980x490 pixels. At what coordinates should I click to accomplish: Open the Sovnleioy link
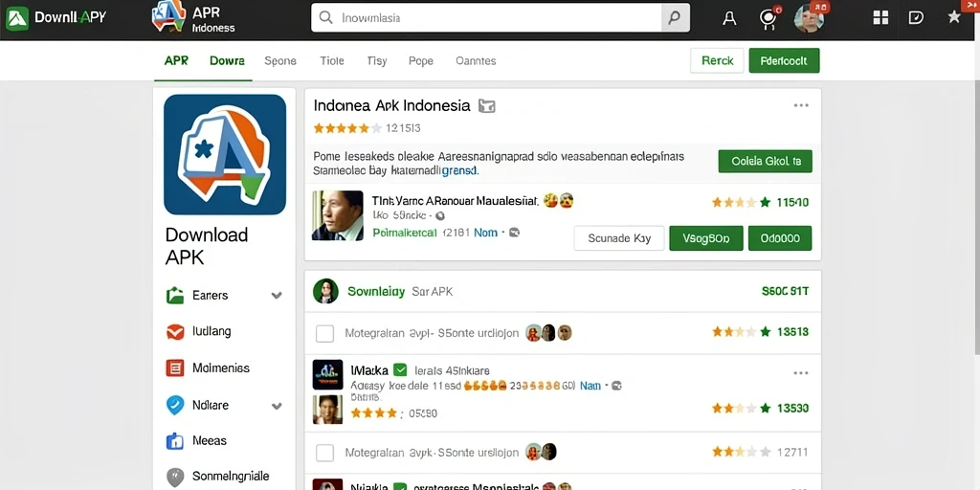[376, 291]
